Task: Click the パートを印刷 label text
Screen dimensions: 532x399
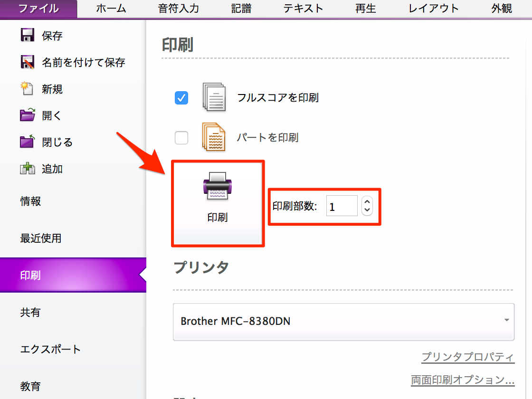Action: [267, 137]
